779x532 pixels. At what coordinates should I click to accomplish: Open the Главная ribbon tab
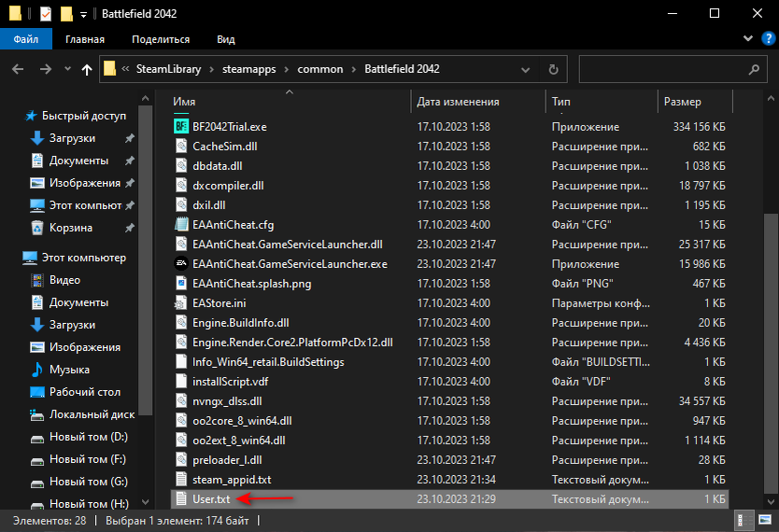pos(85,39)
